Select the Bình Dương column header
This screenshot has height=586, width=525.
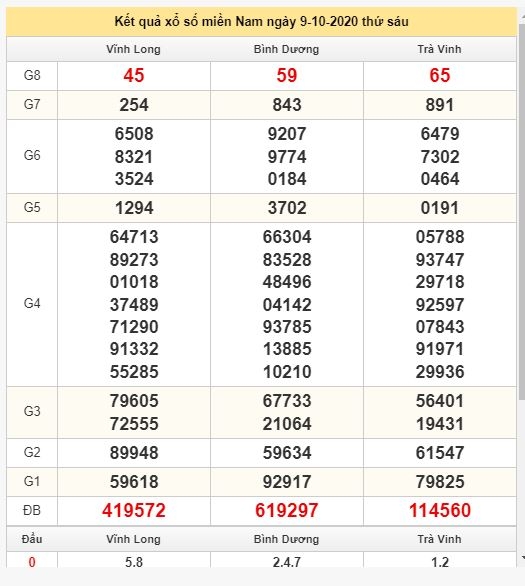tap(286, 49)
